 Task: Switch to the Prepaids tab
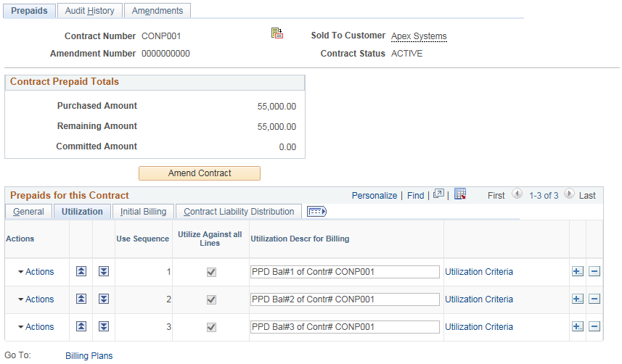pos(29,11)
